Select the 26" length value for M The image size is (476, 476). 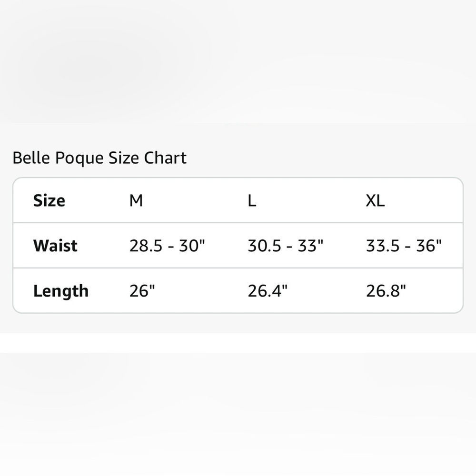142,291
